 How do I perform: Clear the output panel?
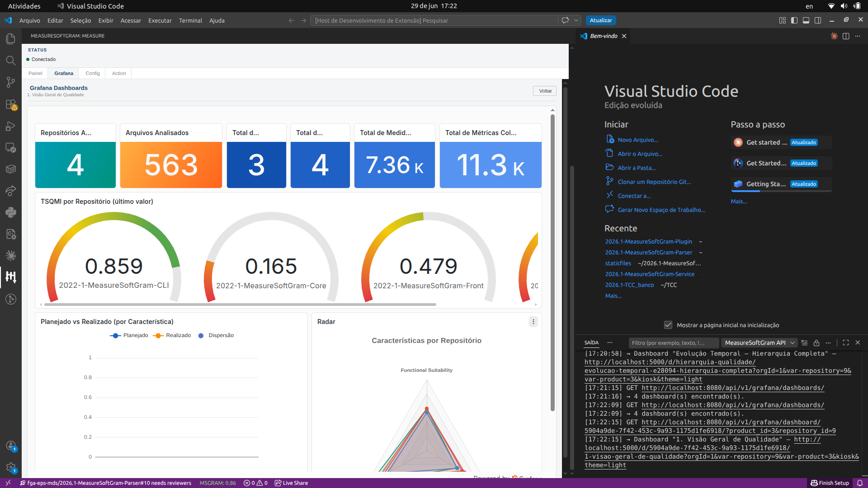(804, 343)
